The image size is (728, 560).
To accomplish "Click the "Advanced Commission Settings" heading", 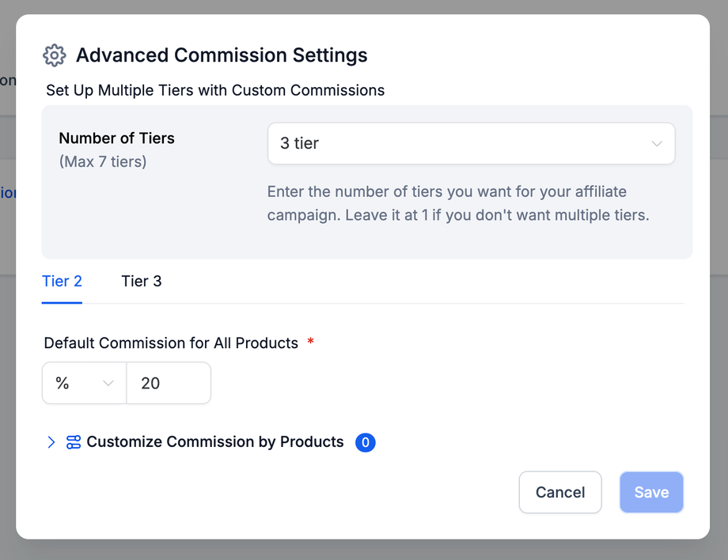I will pyautogui.click(x=222, y=55).
